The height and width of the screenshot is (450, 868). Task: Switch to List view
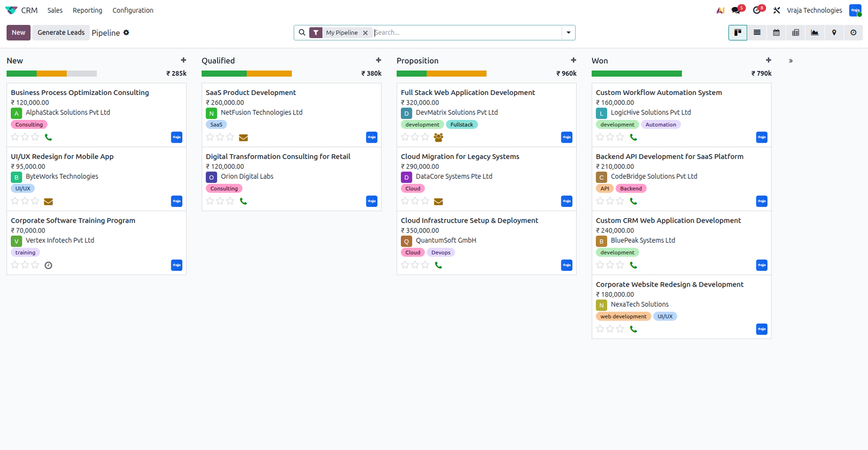[x=757, y=33]
